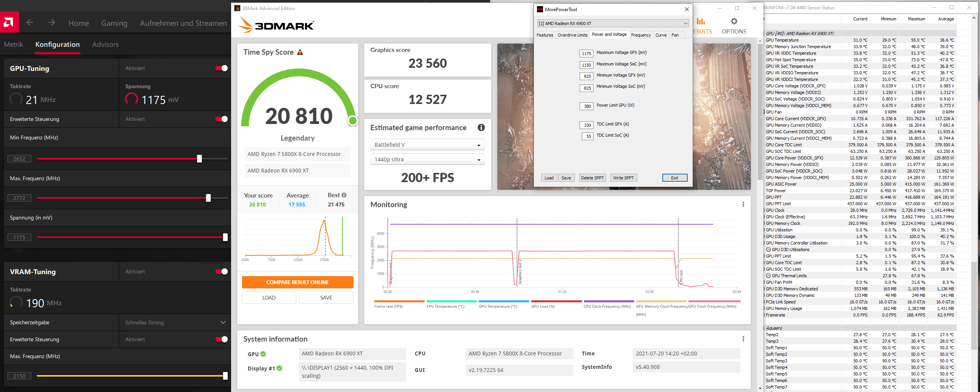
Task: Click Delete SPPT button
Action: [592, 178]
